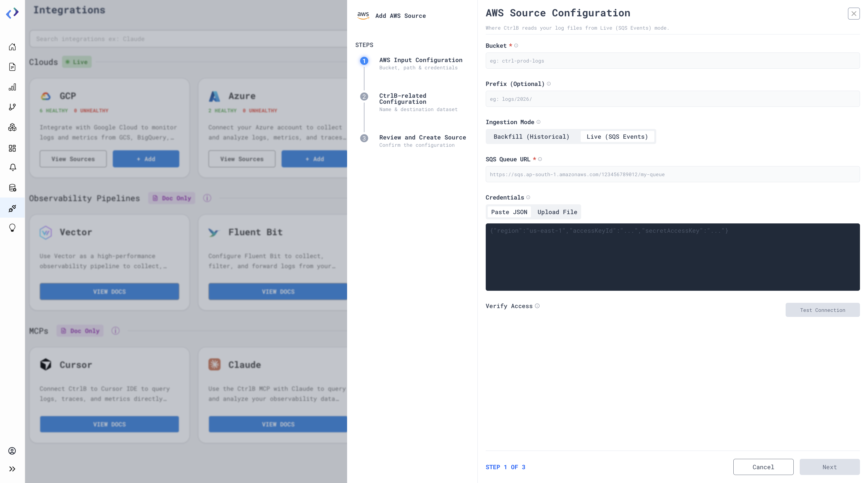
Task: Click the SQS Queue URL input field
Action: pos(672,174)
